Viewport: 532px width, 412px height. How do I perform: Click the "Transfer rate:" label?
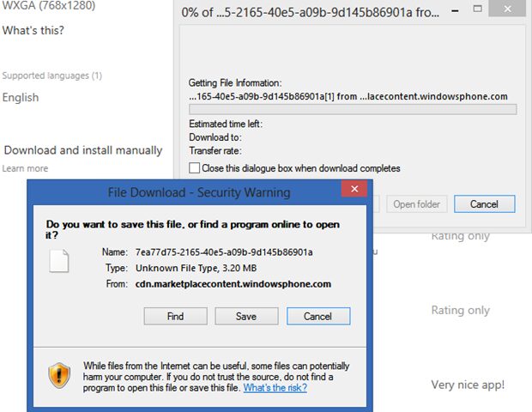coord(215,150)
